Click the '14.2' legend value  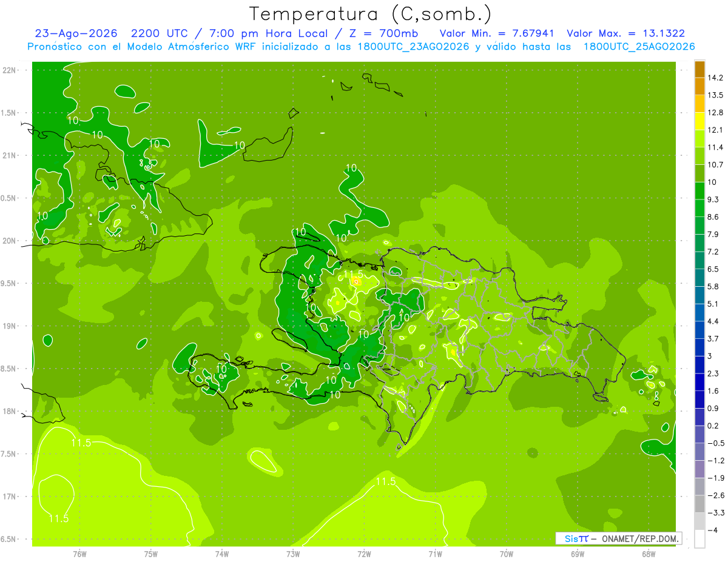pyautogui.click(x=716, y=78)
